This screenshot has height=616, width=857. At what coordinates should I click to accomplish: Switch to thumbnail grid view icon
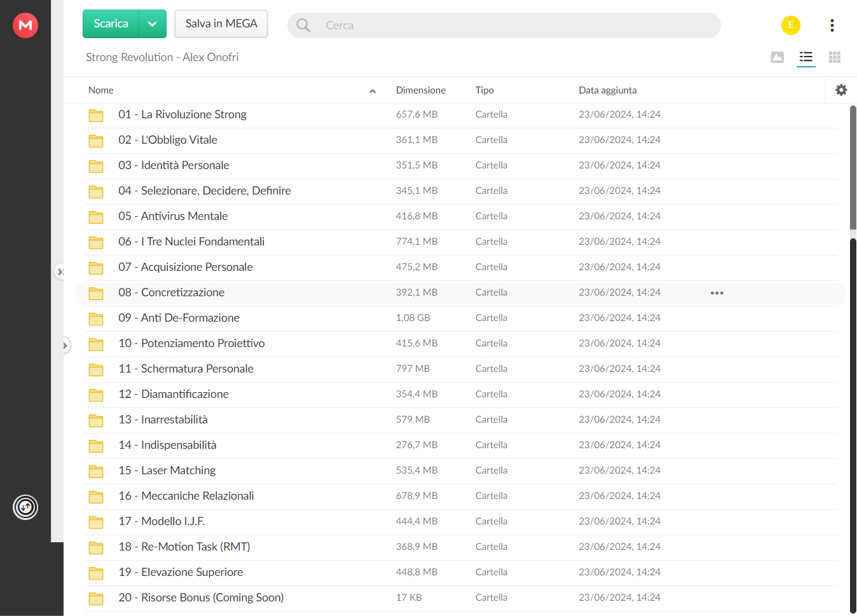[x=835, y=57]
